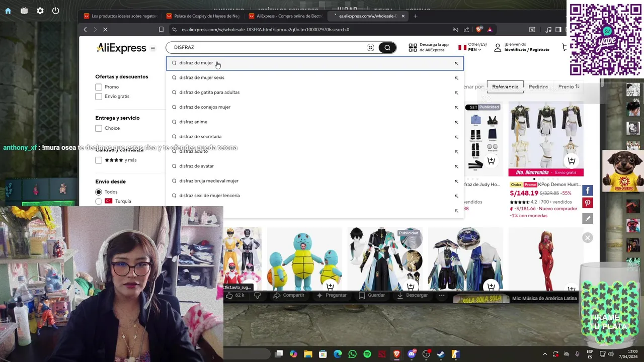Switch to 'Los productos ideales sobre nagatoro' tab
This screenshot has height=362, width=644.
pyautogui.click(x=120, y=16)
